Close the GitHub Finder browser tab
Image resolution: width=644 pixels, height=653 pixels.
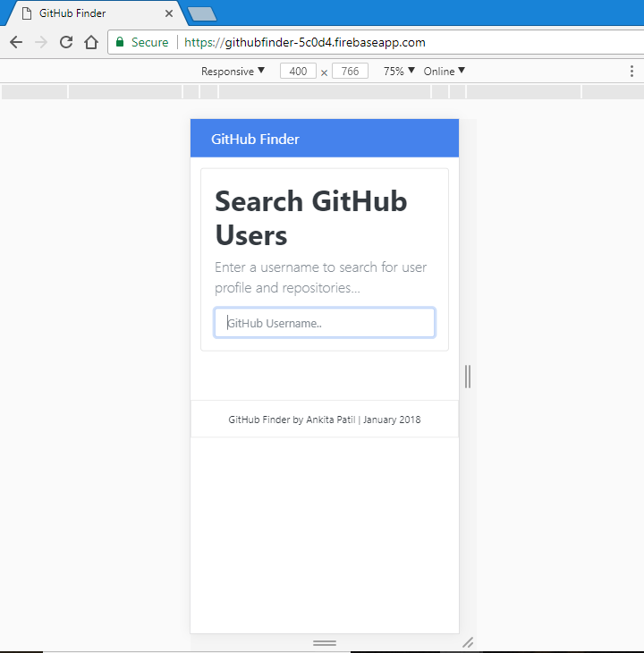pos(169,13)
